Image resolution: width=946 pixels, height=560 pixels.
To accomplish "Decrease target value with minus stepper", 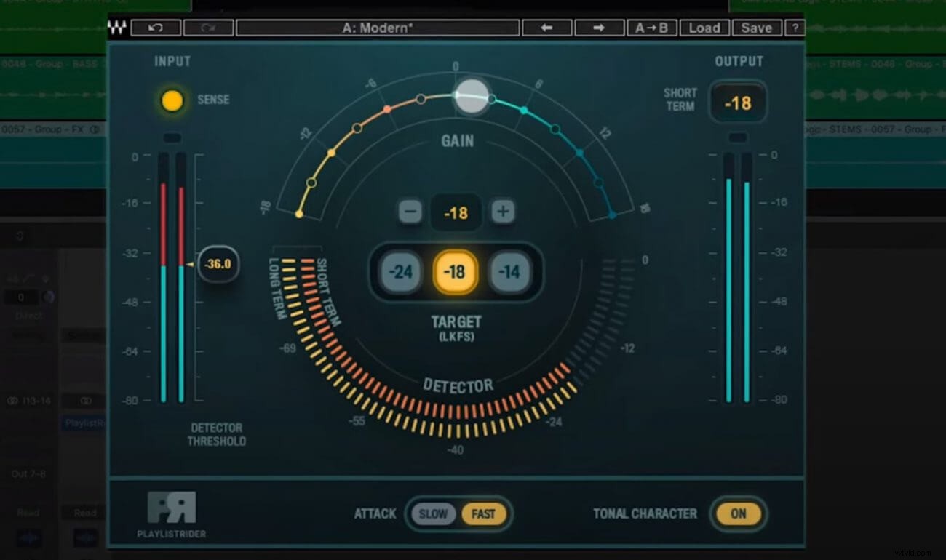I will click(x=409, y=213).
